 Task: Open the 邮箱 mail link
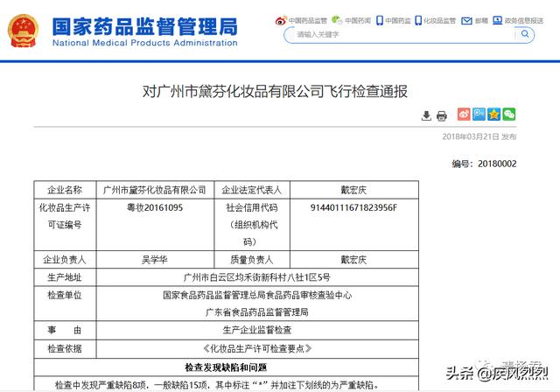(474, 21)
